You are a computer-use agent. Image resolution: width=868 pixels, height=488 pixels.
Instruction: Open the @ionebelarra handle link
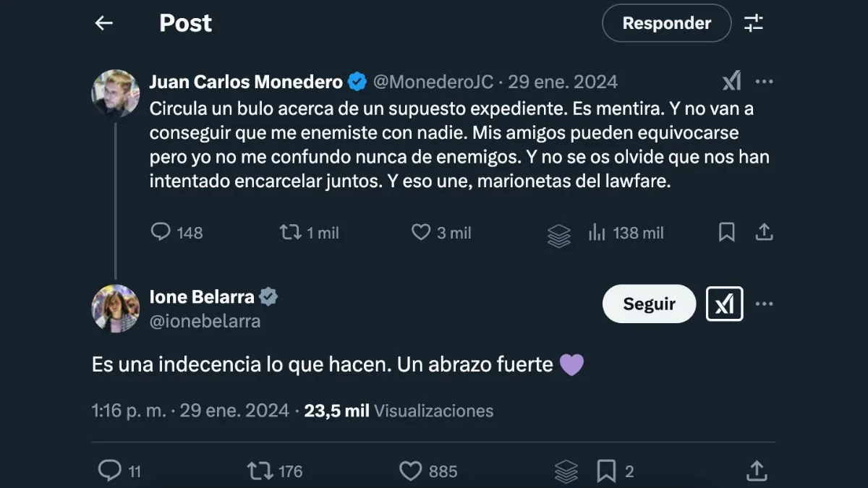pos(205,321)
